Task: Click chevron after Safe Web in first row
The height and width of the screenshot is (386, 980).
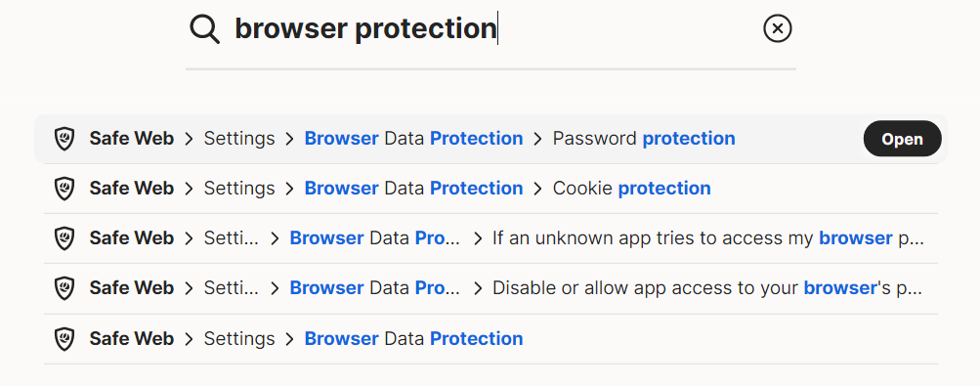Action: click(189, 139)
